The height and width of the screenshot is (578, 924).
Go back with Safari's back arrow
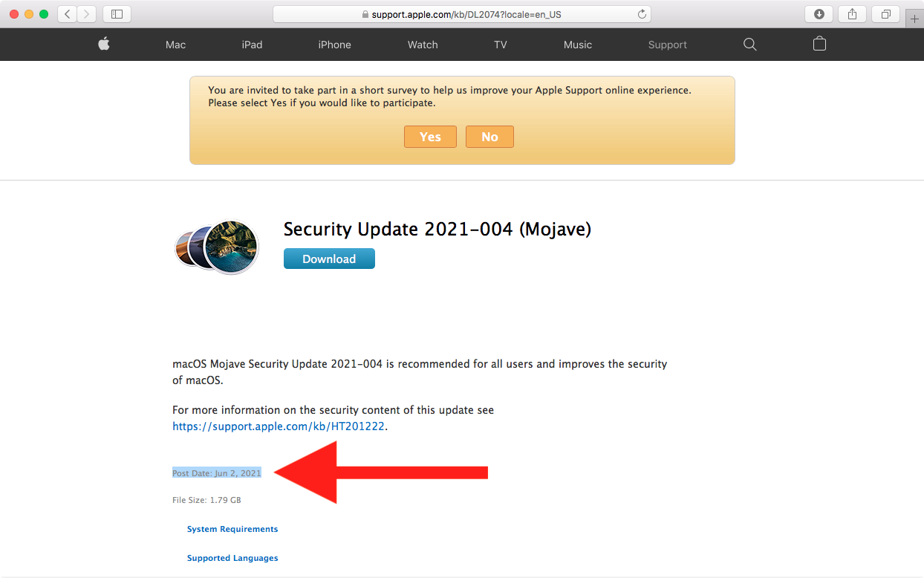pos(68,14)
